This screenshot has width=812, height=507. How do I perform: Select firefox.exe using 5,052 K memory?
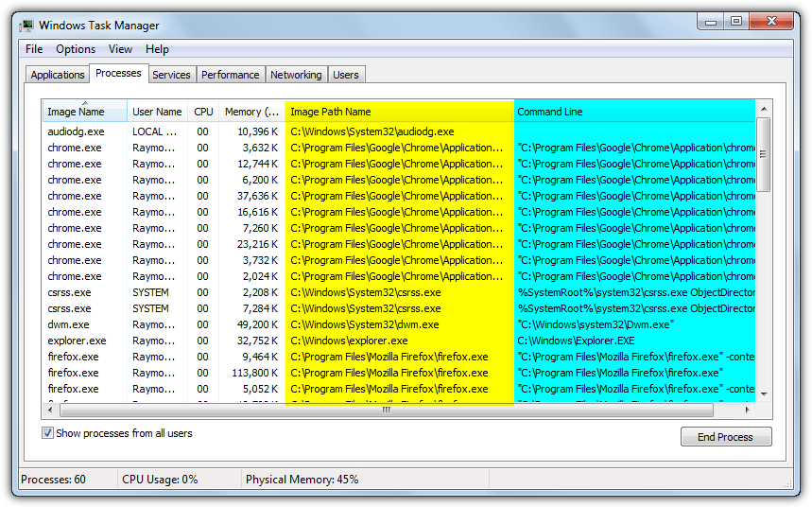tap(399, 389)
